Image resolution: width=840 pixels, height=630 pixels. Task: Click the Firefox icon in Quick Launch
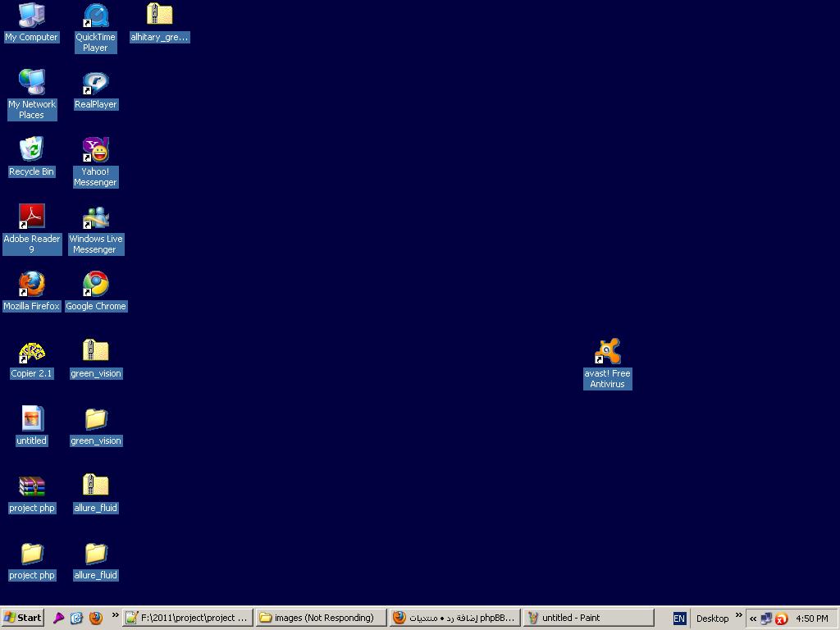coord(96,618)
